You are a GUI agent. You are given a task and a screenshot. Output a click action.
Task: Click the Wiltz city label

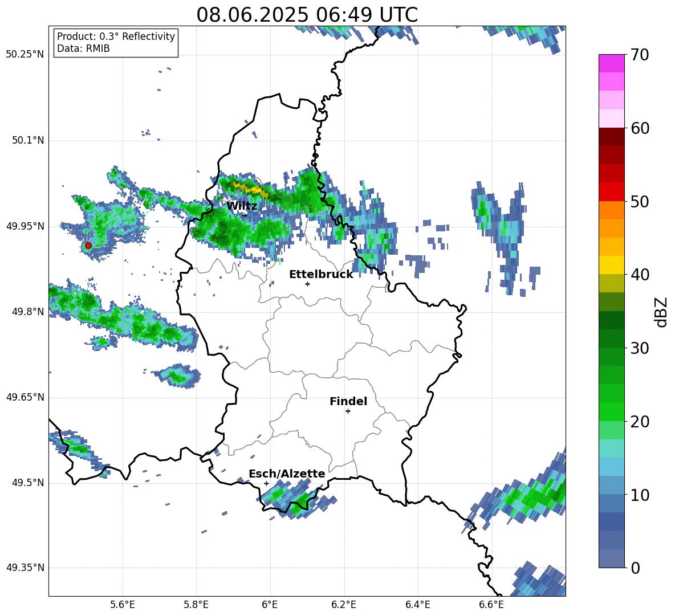[x=242, y=206]
